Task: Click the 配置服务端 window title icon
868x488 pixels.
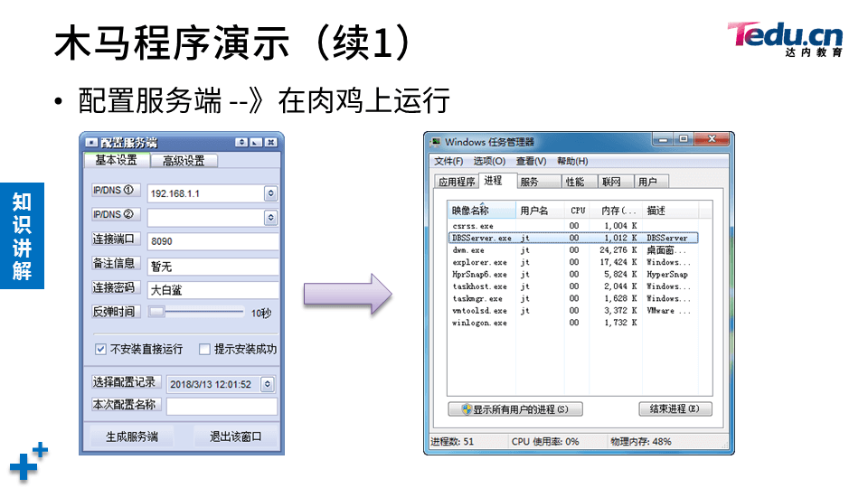Action: click(91, 143)
